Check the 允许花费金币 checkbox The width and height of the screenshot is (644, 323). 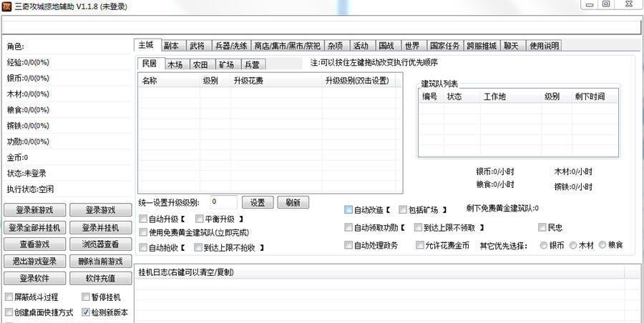[420, 245]
